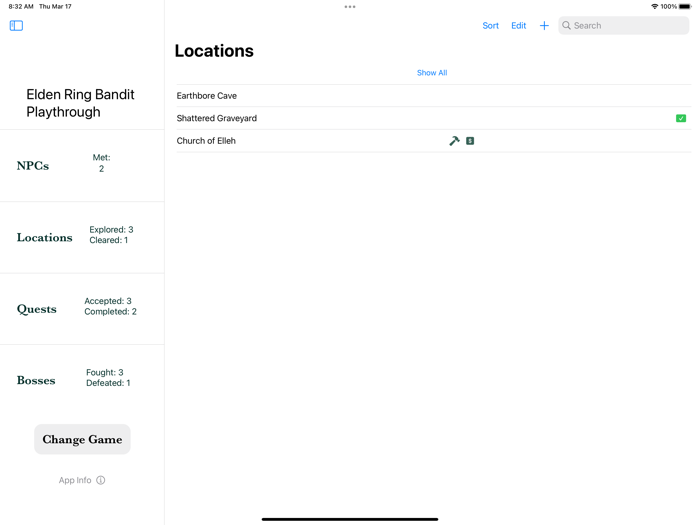Click Cleared: 1 stat

(108, 240)
